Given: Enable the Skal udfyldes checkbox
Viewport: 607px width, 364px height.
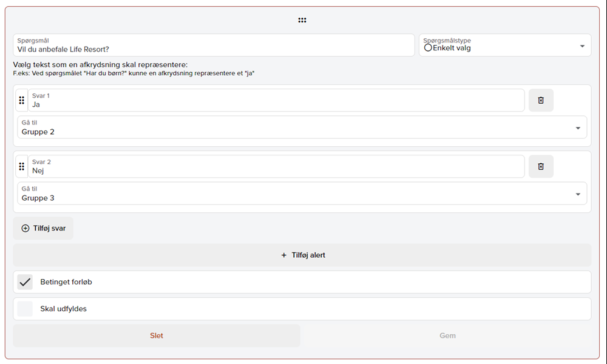Looking at the screenshot, I should (x=25, y=309).
